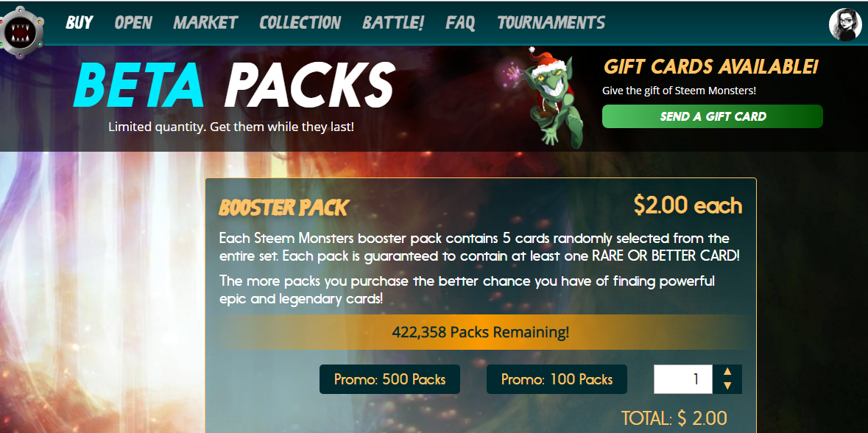Click the Gift Cards Available heading

(710, 66)
